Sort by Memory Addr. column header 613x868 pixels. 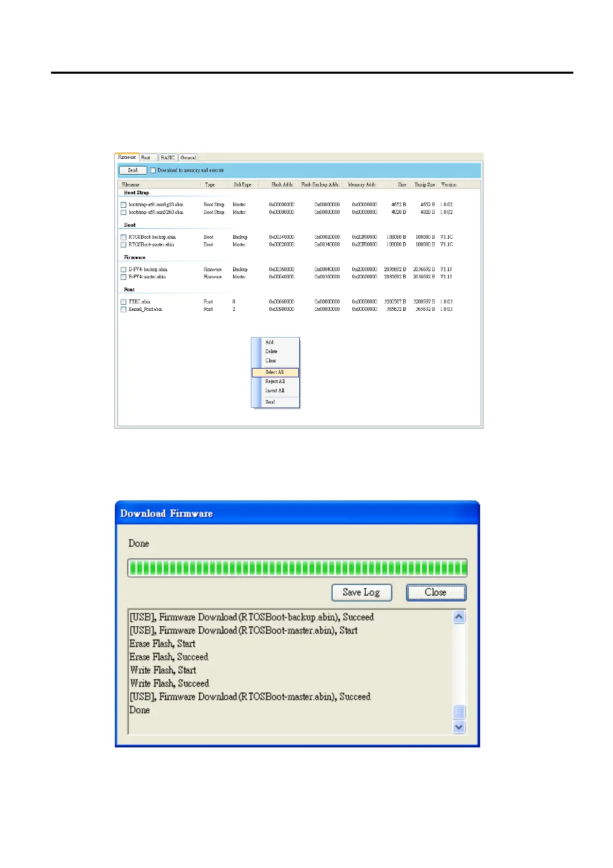pos(361,185)
